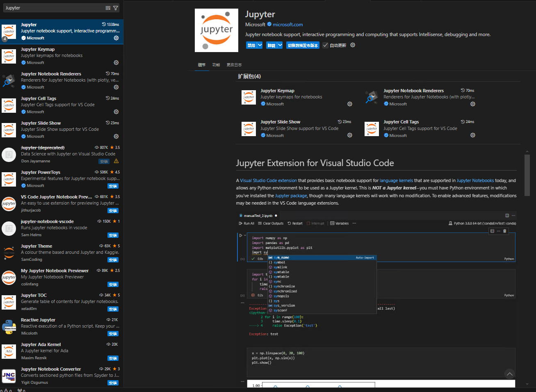
Task: Switch to the 功能 features tab
Action: point(216,65)
